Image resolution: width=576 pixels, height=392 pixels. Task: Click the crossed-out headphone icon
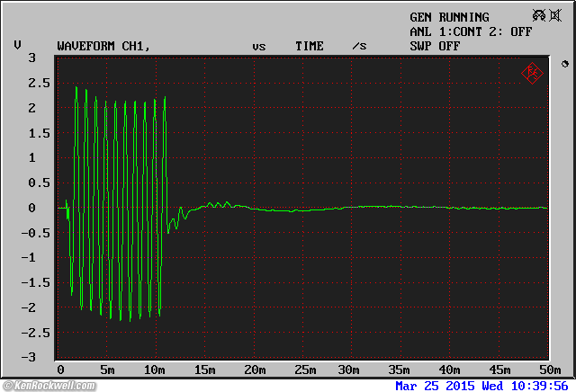point(539,15)
